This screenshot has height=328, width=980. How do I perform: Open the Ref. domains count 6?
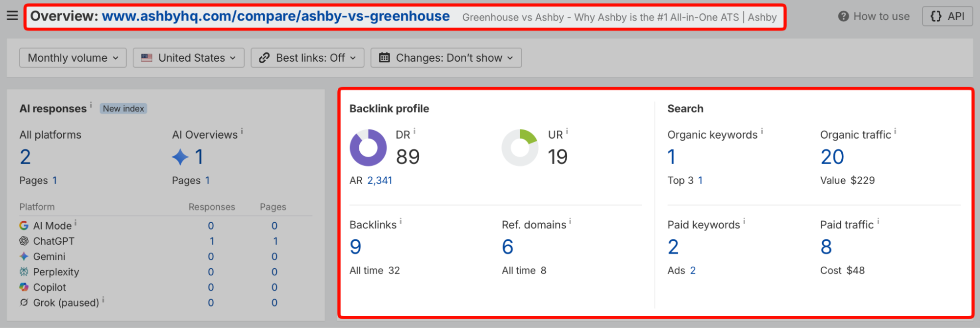click(507, 247)
